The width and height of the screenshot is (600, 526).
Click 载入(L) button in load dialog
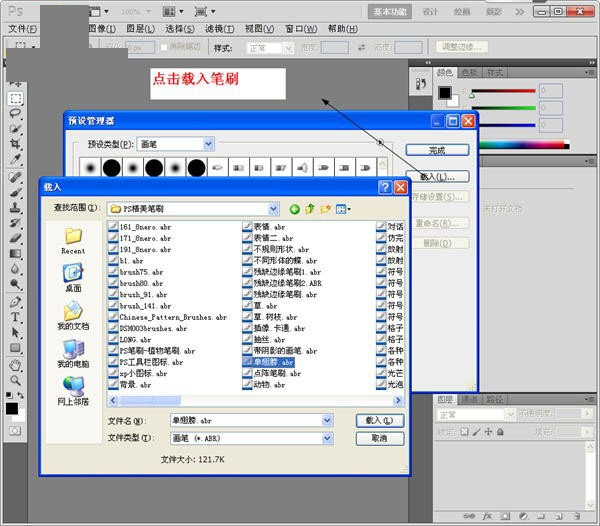(x=380, y=420)
